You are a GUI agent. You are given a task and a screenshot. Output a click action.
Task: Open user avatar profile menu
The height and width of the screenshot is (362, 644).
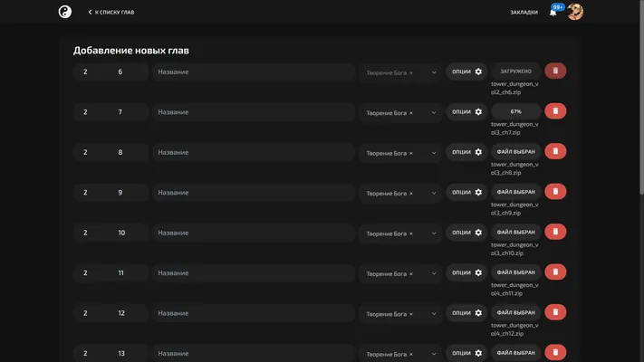pyautogui.click(x=575, y=12)
